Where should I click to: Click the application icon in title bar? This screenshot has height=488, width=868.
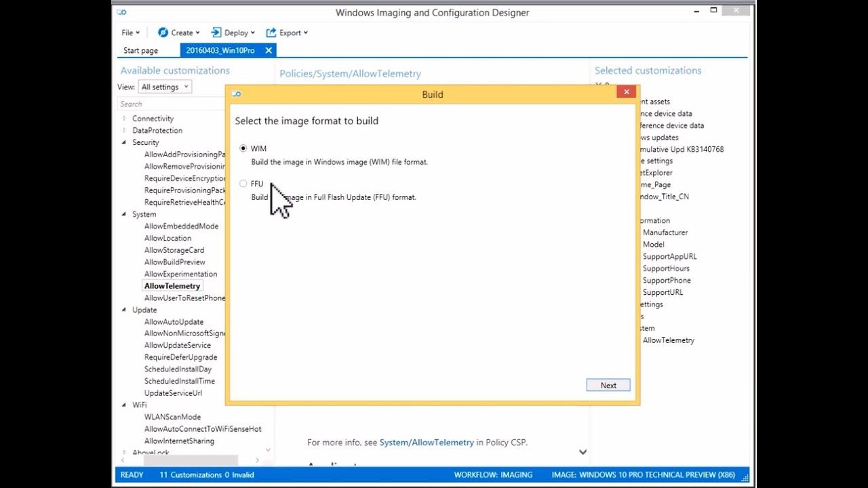pyautogui.click(x=121, y=12)
